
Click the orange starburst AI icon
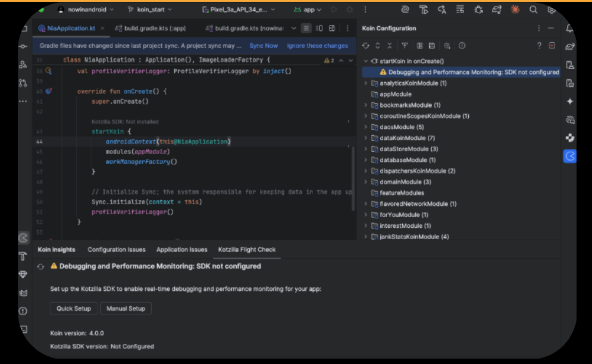(x=515, y=10)
